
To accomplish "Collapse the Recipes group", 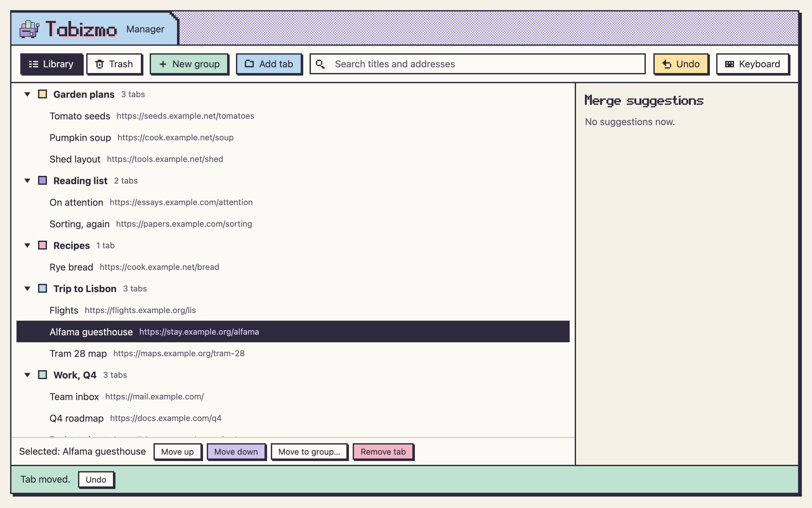I will click(x=28, y=246).
